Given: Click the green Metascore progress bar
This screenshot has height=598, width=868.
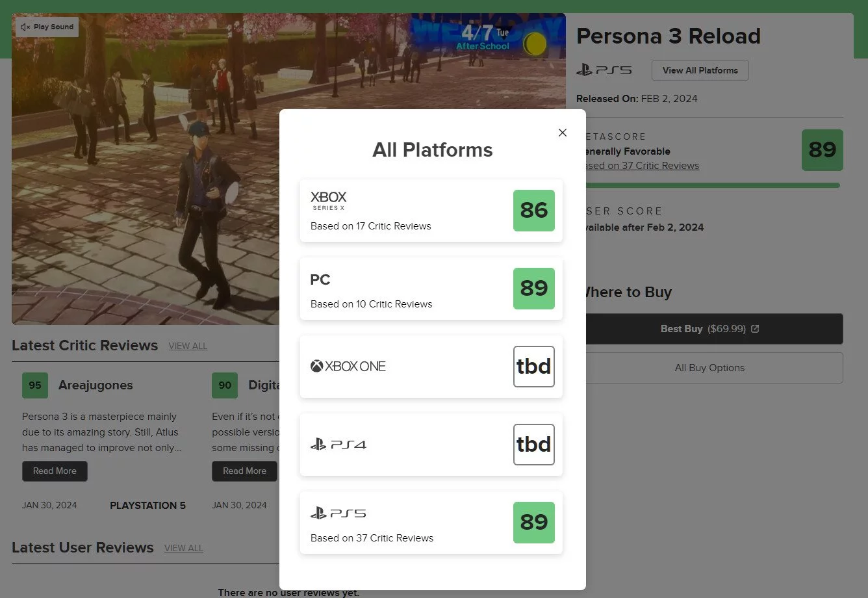Looking at the screenshot, I should point(713,185).
